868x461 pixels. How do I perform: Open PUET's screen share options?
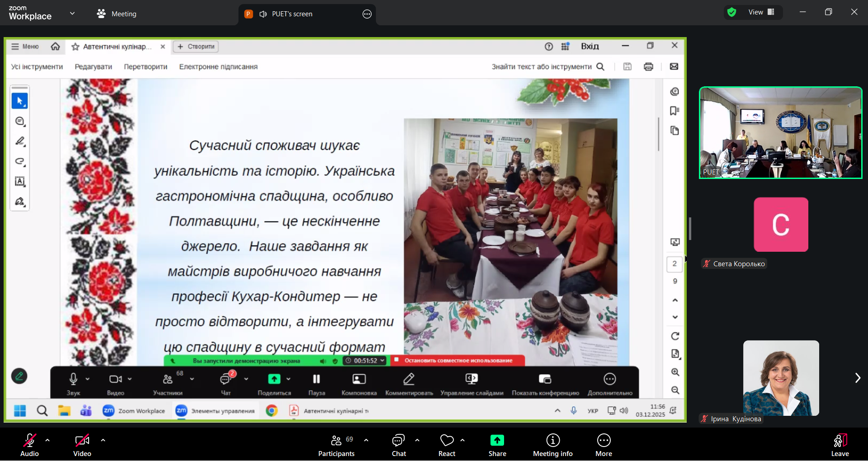coord(367,14)
